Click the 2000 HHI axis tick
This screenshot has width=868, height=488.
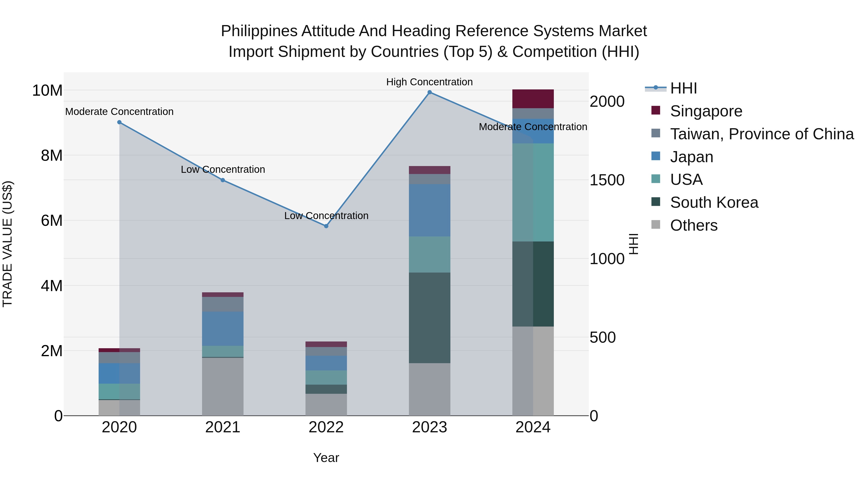[607, 101]
